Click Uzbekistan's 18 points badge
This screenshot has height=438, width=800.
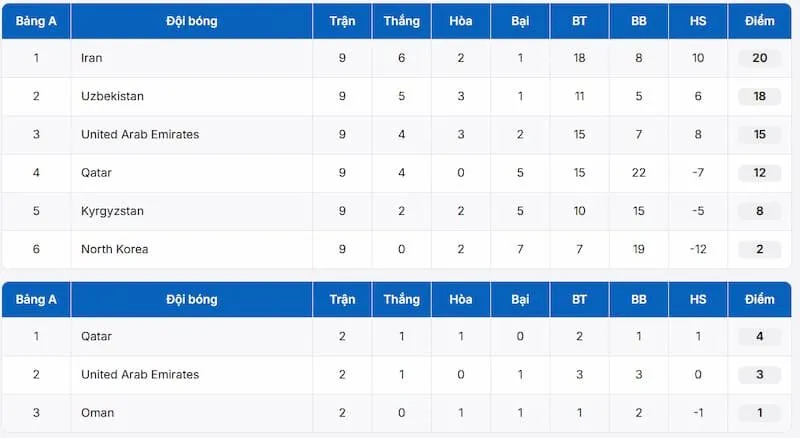click(759, 96)
